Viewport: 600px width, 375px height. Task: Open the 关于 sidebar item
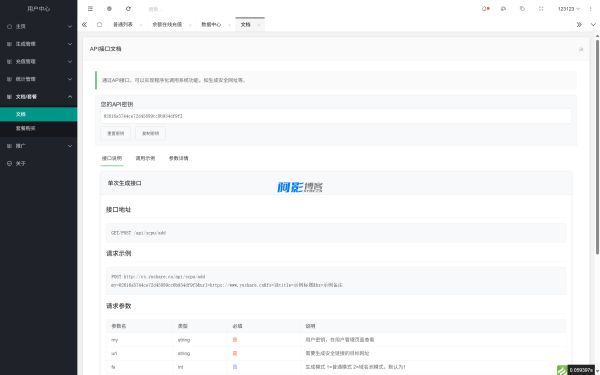coord(38,163)
